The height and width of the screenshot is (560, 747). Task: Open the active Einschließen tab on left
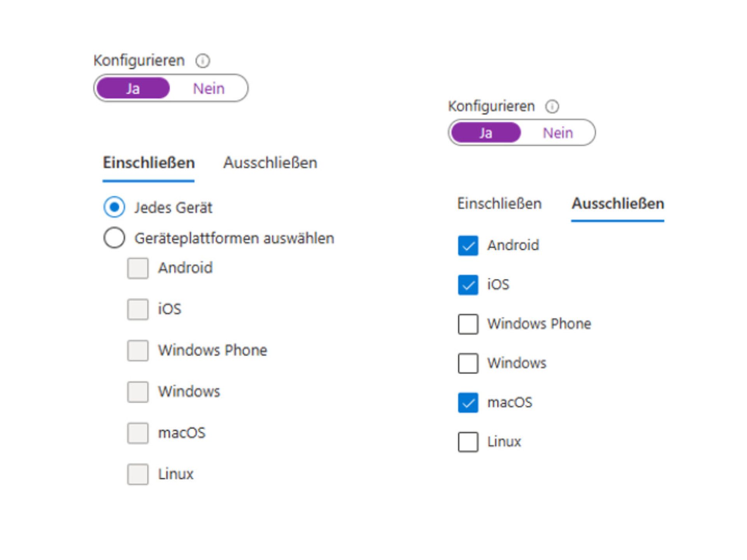pos(149,163)
